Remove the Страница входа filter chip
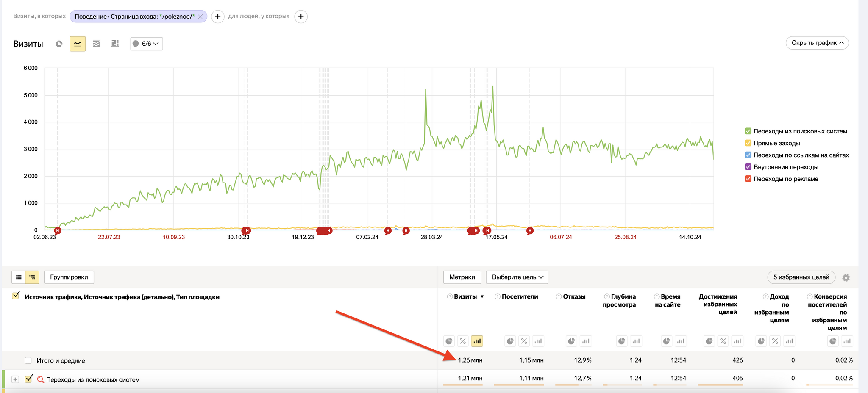 [200, 17]
